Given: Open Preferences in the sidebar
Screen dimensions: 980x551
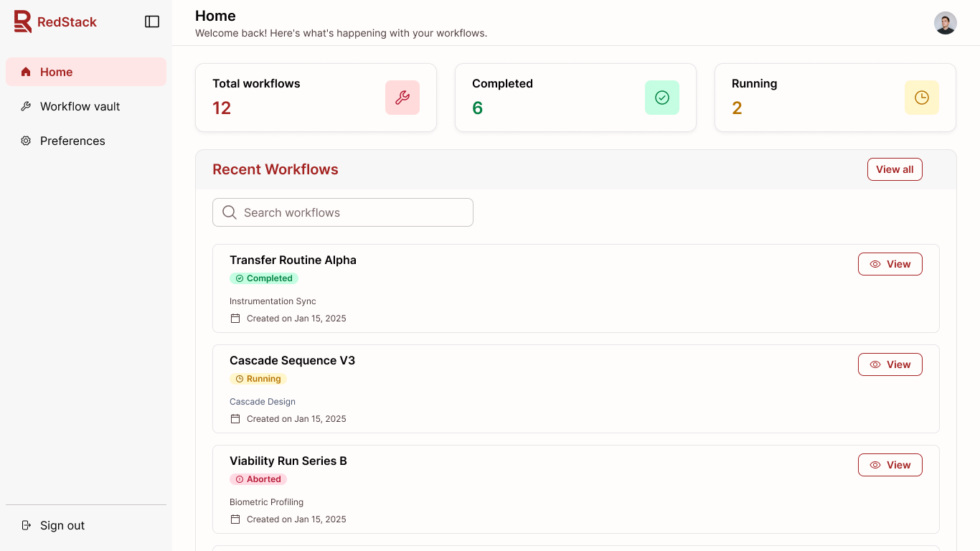Looking at the screenshot, I should tap(86, 141).
